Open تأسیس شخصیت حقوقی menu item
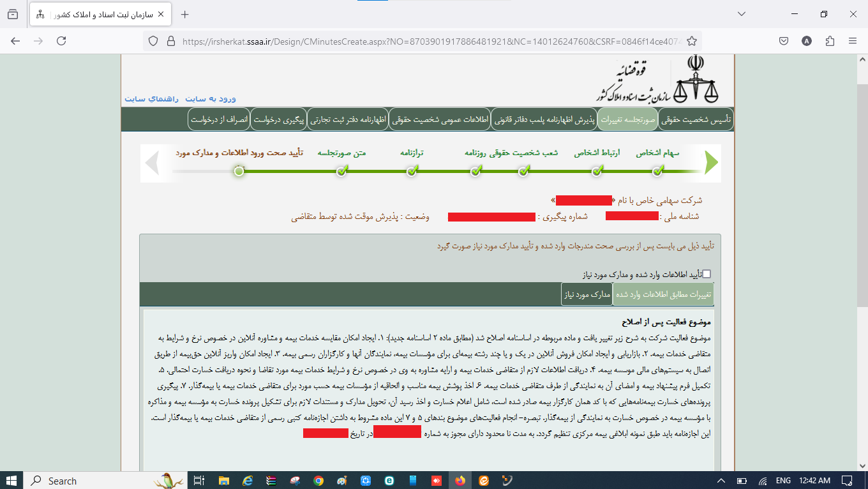The height and width of the screenshot is (489, 868). 696,119
